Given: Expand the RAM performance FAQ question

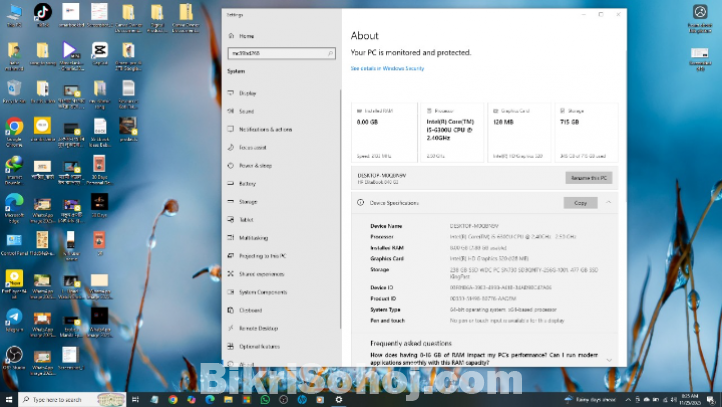Looking at the screenshot, I should (x=609, y=360).
